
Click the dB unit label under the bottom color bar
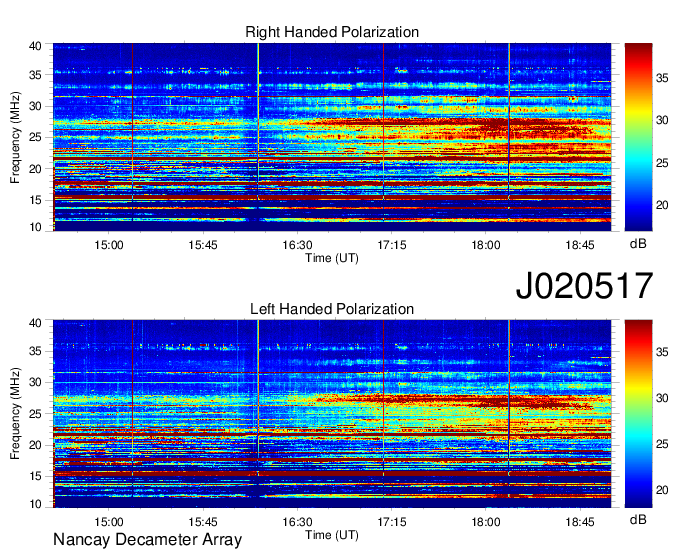(638, 519)
